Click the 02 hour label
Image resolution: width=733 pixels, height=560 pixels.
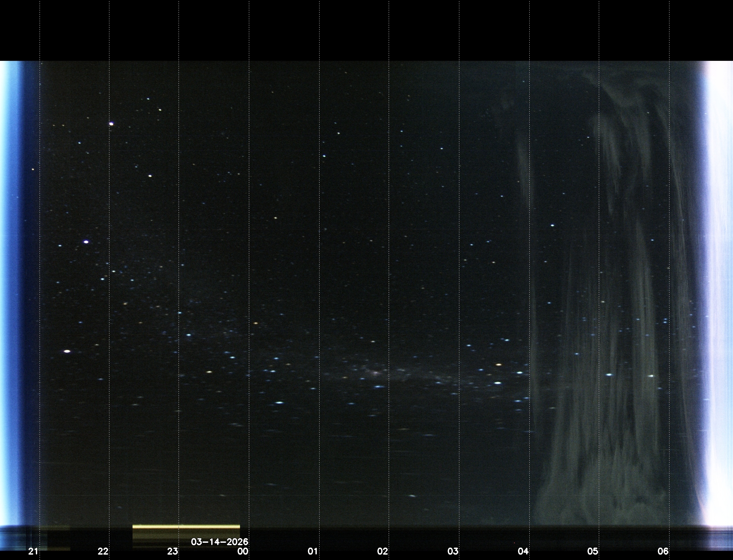pos(383,551)
